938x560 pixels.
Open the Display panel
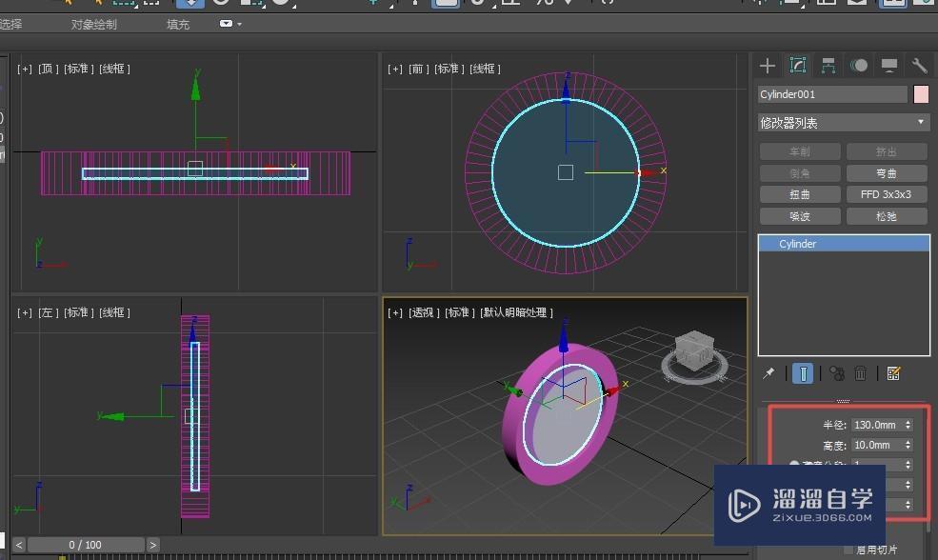(x=888, y=66)
